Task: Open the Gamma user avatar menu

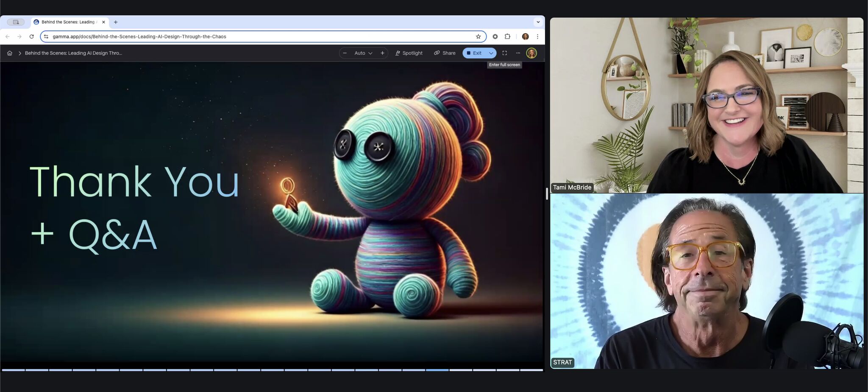Action: 531,53
